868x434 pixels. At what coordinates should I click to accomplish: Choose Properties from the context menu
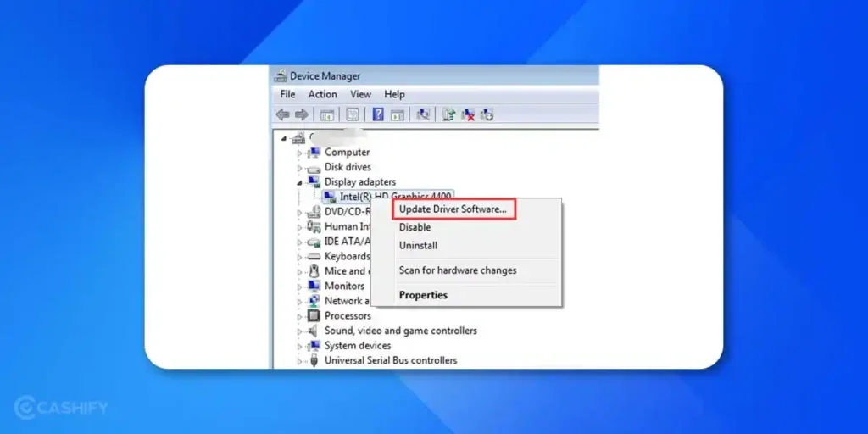click(423, 295)
